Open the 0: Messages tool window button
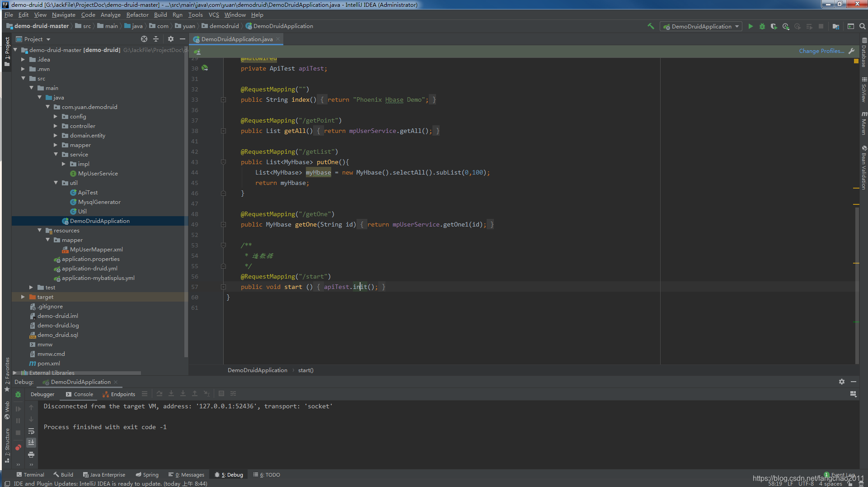Screen dimensions: 868x487 [186, 474]
